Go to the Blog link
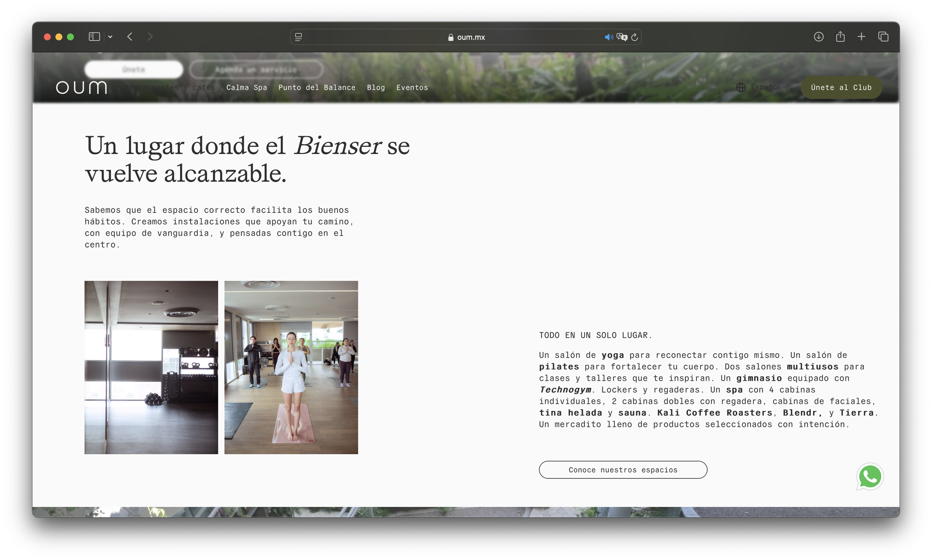This screenshot has height=560, width=932. tap(375, 88)
